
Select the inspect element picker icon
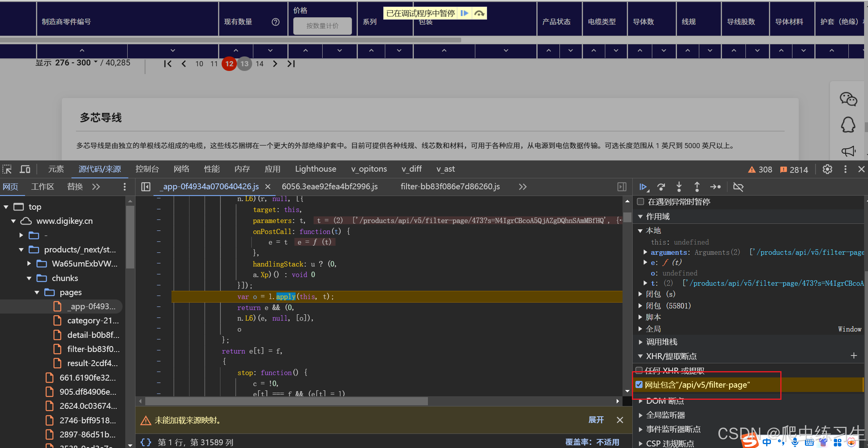7,169
